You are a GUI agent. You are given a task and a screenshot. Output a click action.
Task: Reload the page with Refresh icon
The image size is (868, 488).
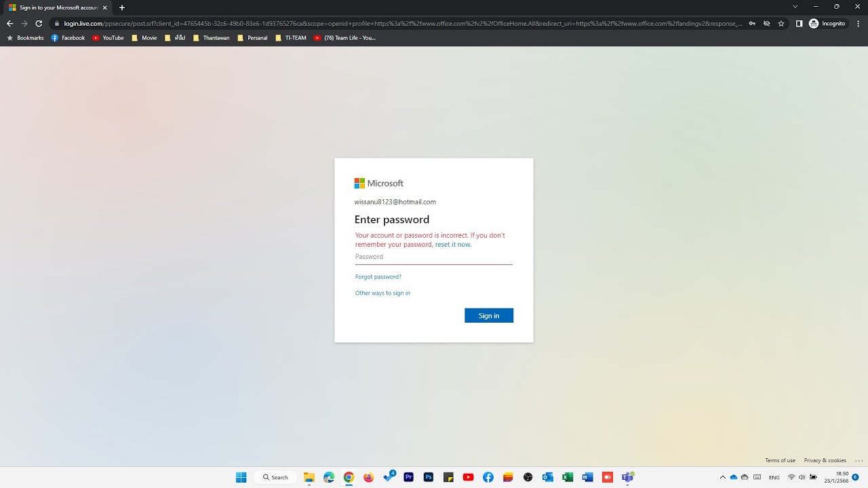[39, 23]
